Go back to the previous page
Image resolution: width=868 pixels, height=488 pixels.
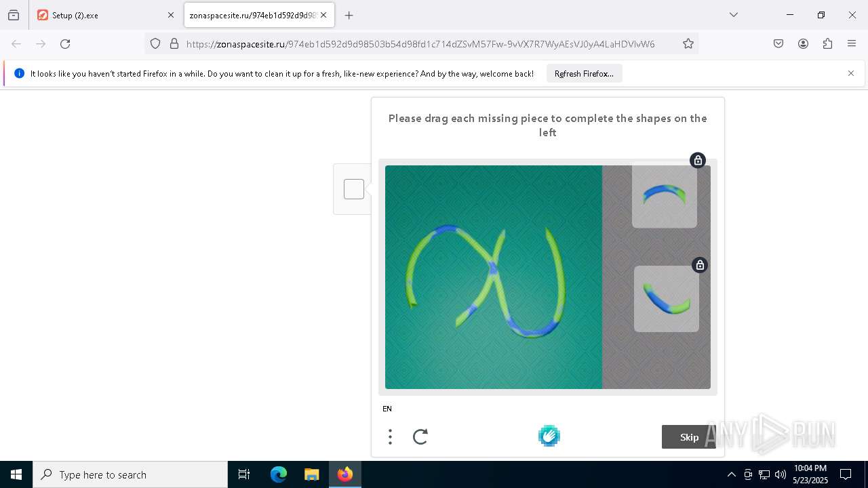click(x=16, y=44)
